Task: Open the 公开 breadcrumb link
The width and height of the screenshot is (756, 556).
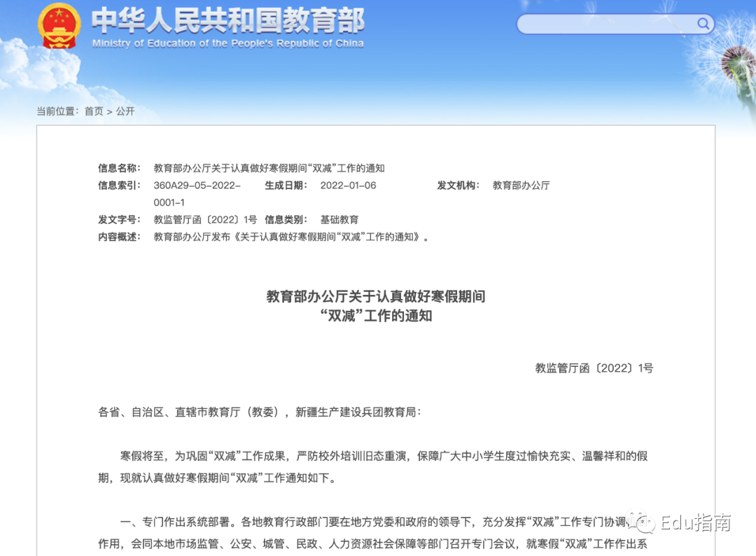Action: pyautogui.click(x=125, y=111)
